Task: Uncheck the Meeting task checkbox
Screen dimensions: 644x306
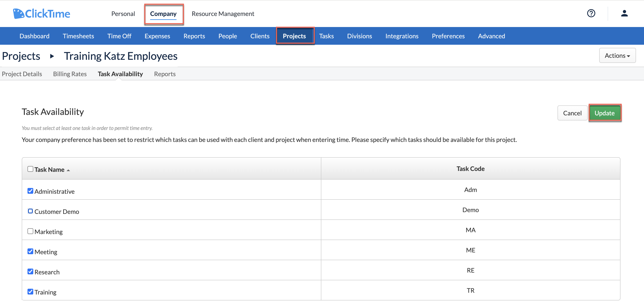Action: coord(30,251)
